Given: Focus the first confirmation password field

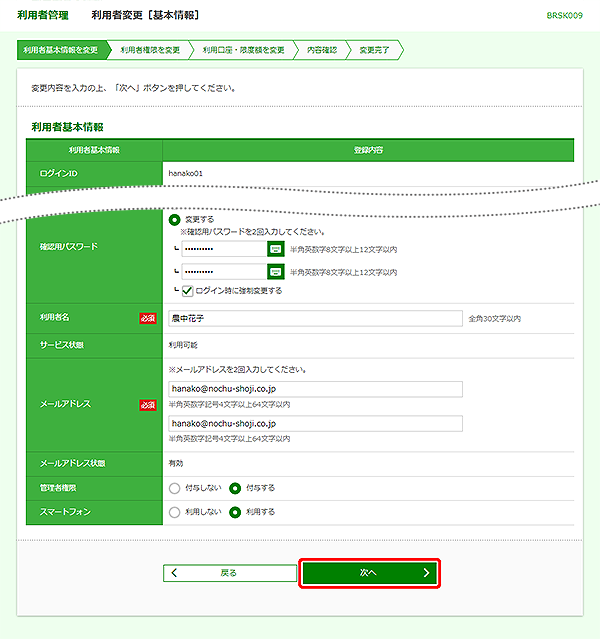Looking at the screenshot, I should point(224,249).
